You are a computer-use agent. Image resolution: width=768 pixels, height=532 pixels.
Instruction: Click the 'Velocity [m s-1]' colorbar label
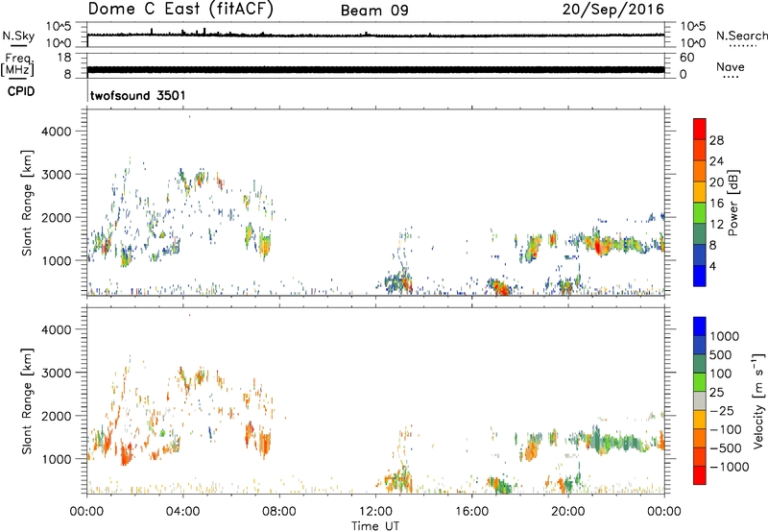click(x=759, y=400)
